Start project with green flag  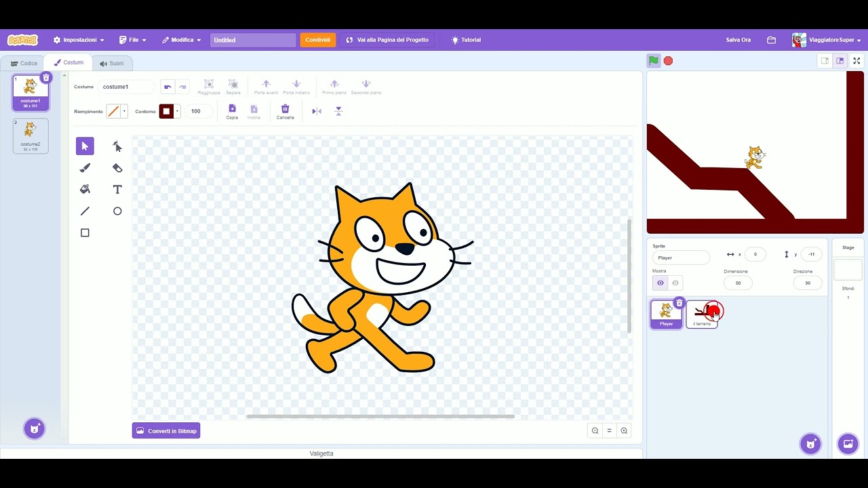point(654,60)
